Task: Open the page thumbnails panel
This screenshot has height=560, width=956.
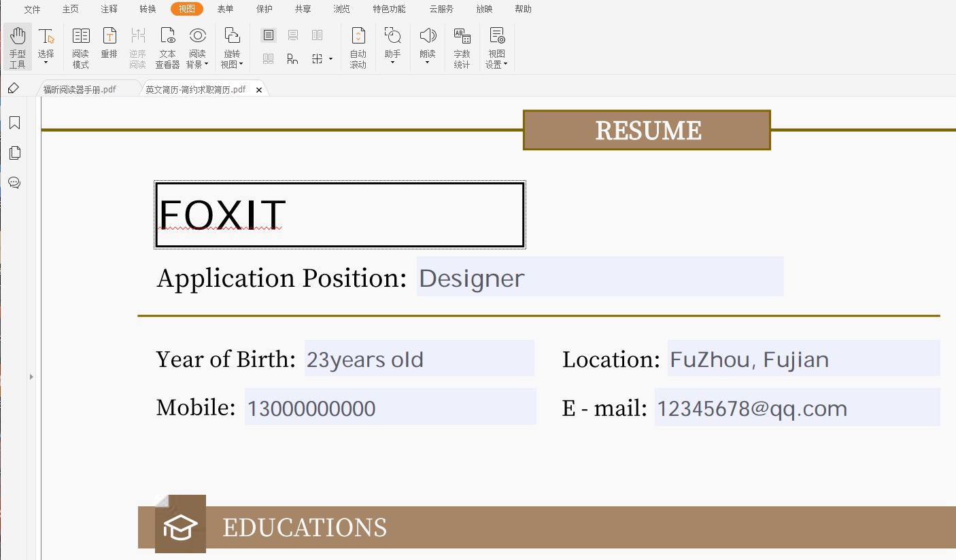Action: 14,153
